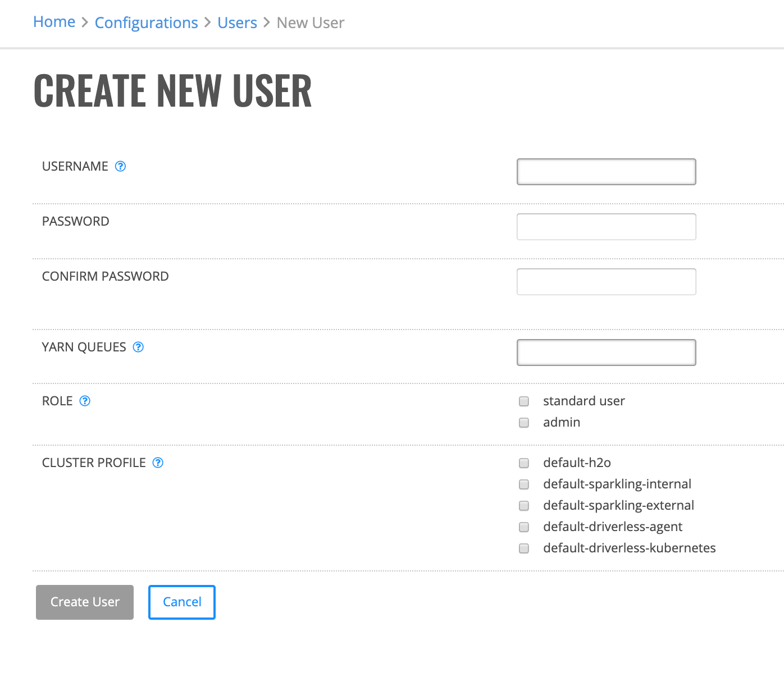Focus the Username text field
Viewport: 784px width, 677px height.
(x=607, y=172)
